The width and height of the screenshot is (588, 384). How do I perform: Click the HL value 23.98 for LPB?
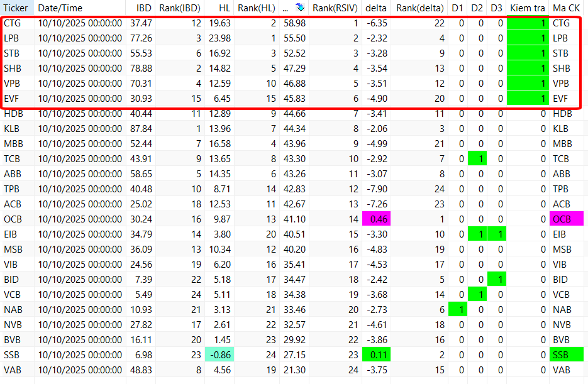click(x=219, y=38)
